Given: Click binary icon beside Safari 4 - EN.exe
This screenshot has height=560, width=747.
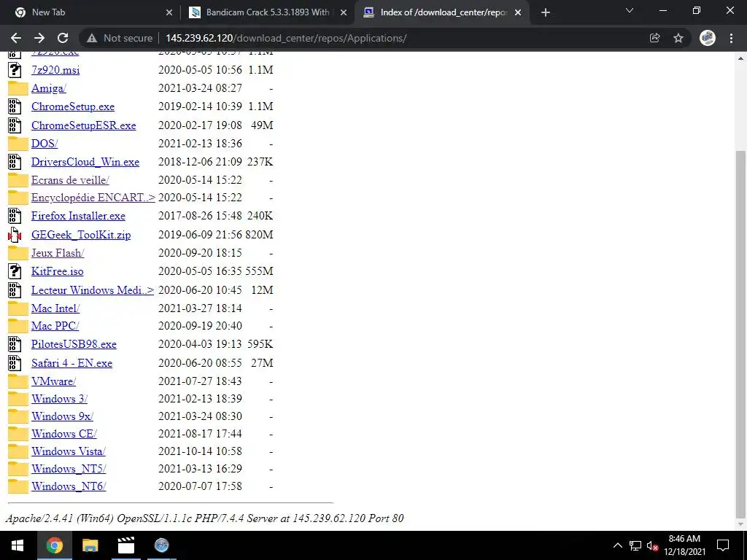Looking at the screenshot, I should tap(15, 363).
